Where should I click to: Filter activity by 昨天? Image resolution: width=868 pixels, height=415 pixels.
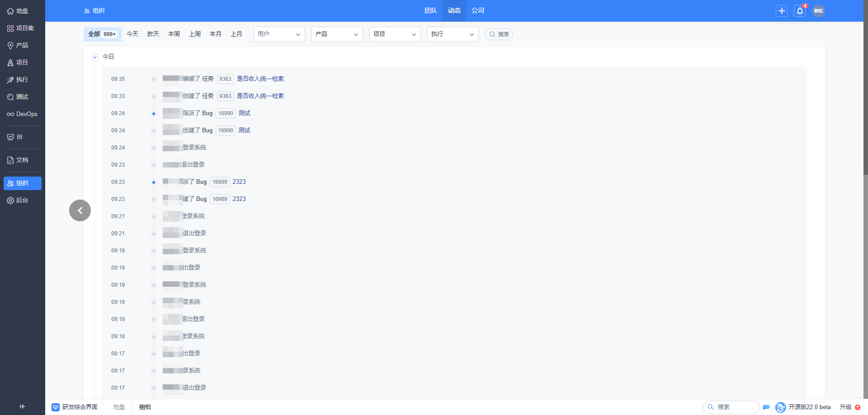pos(153,34)
